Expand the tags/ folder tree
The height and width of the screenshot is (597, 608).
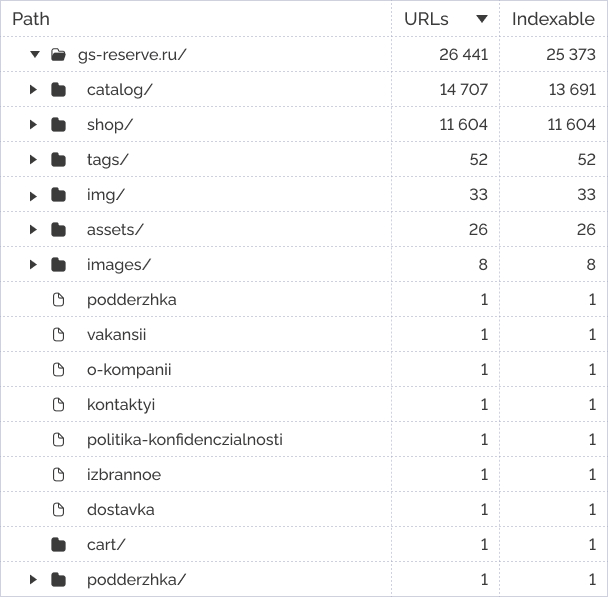click(33, 159)
